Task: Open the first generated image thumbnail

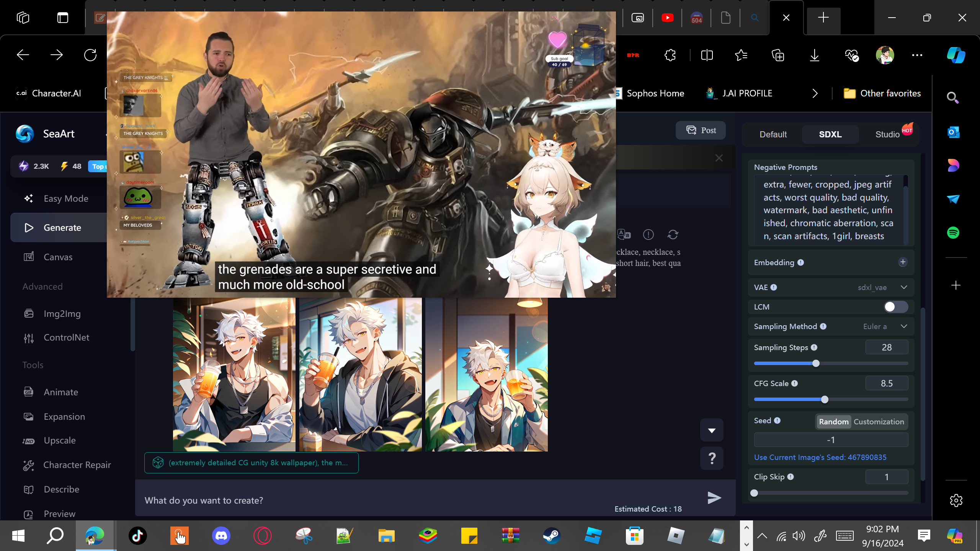Action: pos(234,375)
